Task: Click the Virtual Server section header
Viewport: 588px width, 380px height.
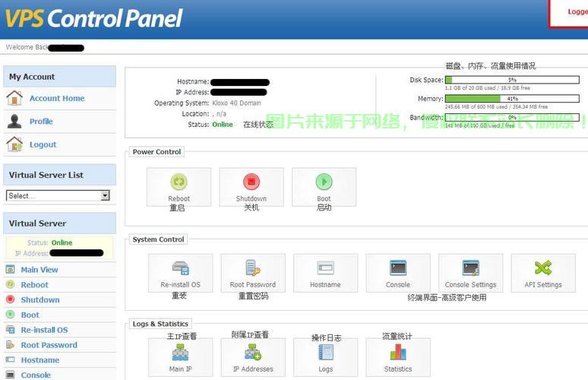Action: (x=59, y=223)
